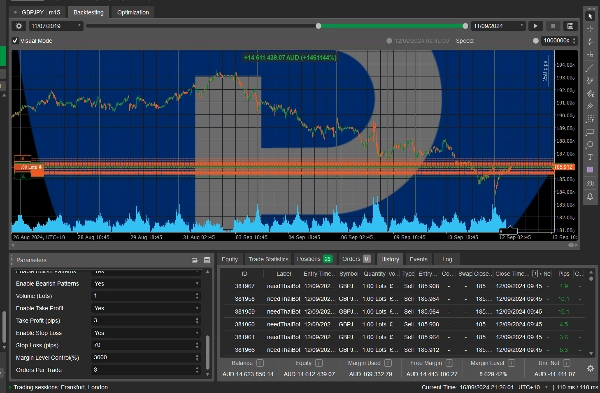This screenshot has height=393, width=600.
Task: Click the Parameters panel load icon
Action: [194, 260]
